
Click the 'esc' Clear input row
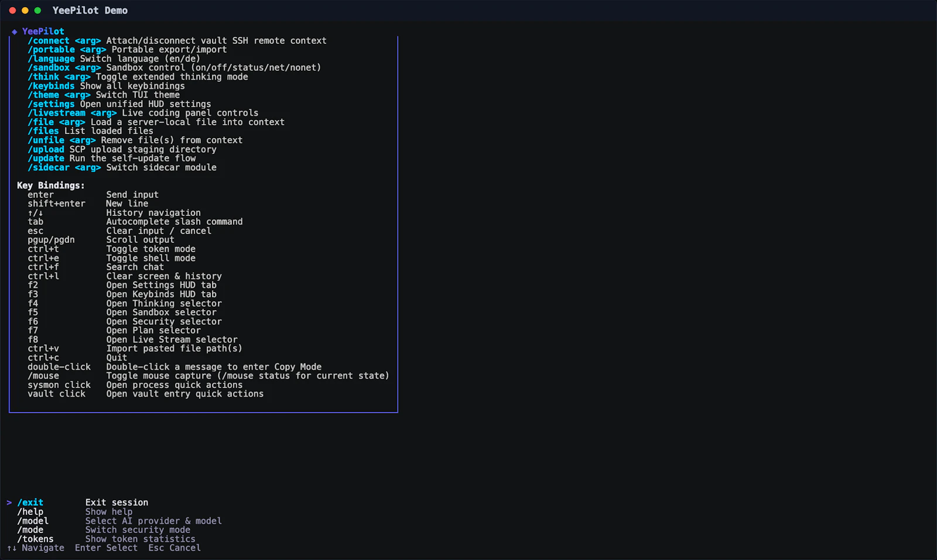(x=119, y=231)
